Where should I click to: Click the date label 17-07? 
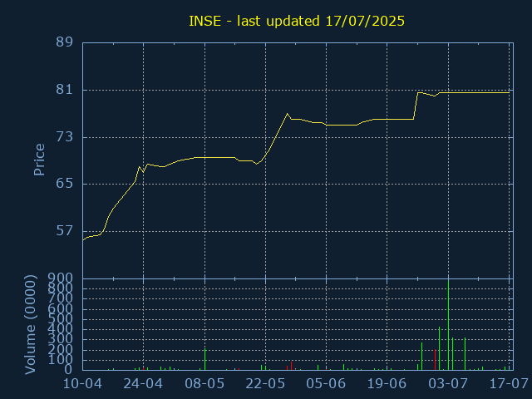point(509,384)
